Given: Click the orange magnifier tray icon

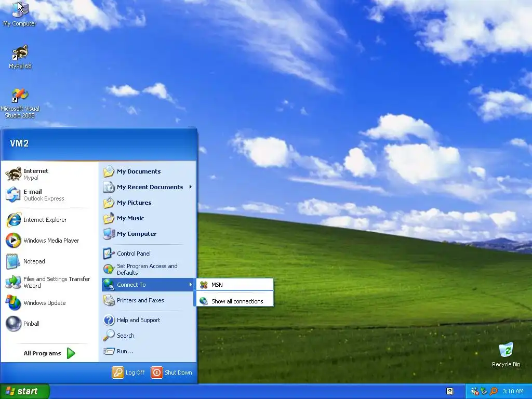Looking at the screenshot, I should tap(494, 391).
